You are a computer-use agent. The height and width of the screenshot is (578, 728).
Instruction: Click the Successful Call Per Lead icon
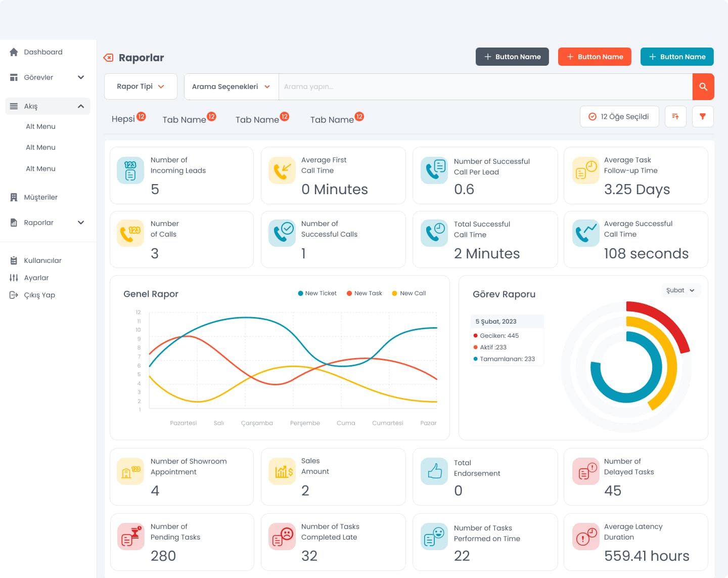click(434, 170)
